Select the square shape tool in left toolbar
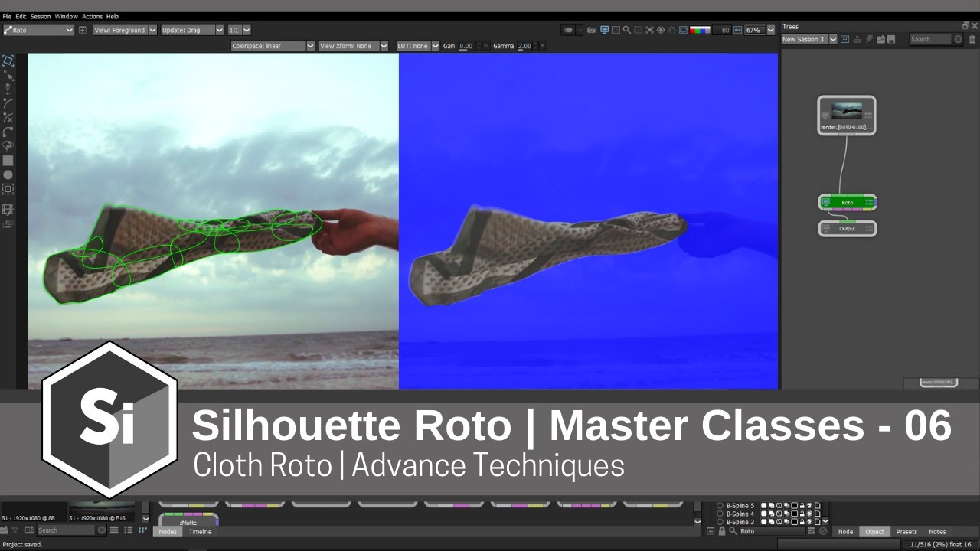 (8, 161)
